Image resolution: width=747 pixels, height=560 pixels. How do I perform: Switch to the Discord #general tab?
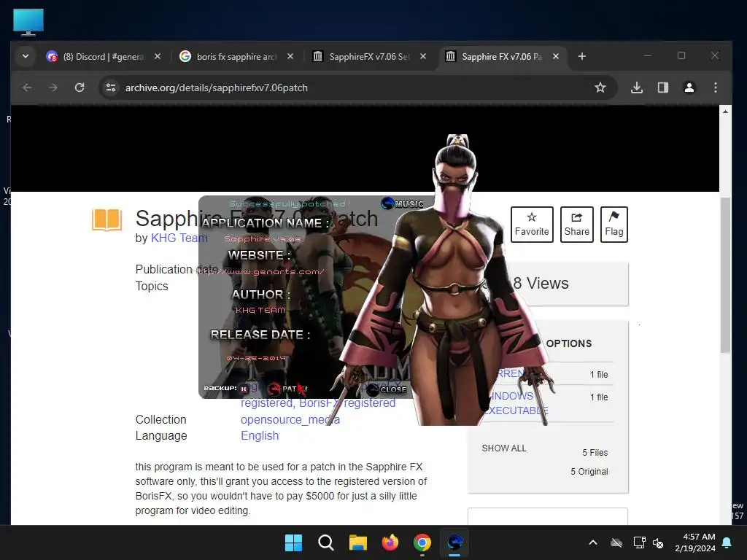point(104,57)
